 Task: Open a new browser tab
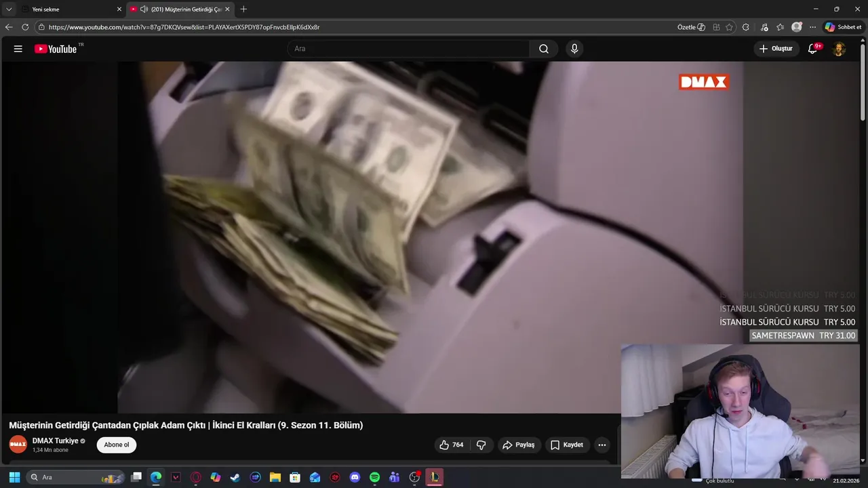(243, 9)
